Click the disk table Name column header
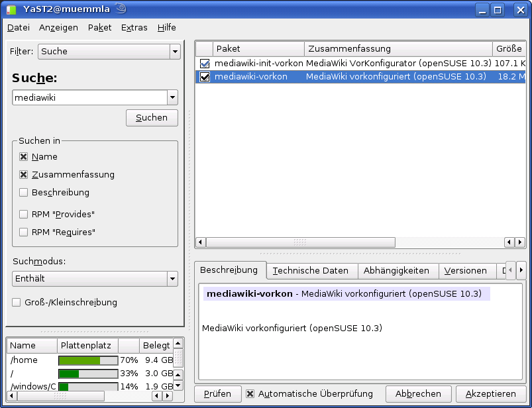 32,346
